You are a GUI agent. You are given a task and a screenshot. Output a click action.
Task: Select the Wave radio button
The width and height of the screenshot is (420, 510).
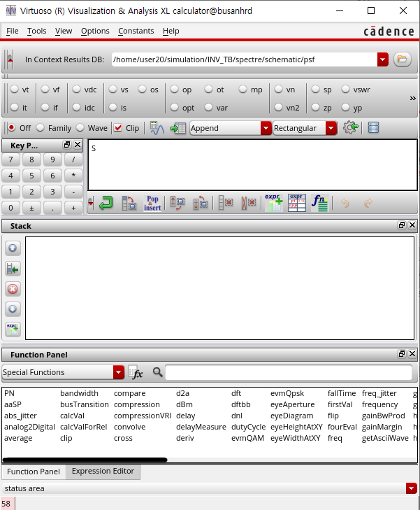80,128
